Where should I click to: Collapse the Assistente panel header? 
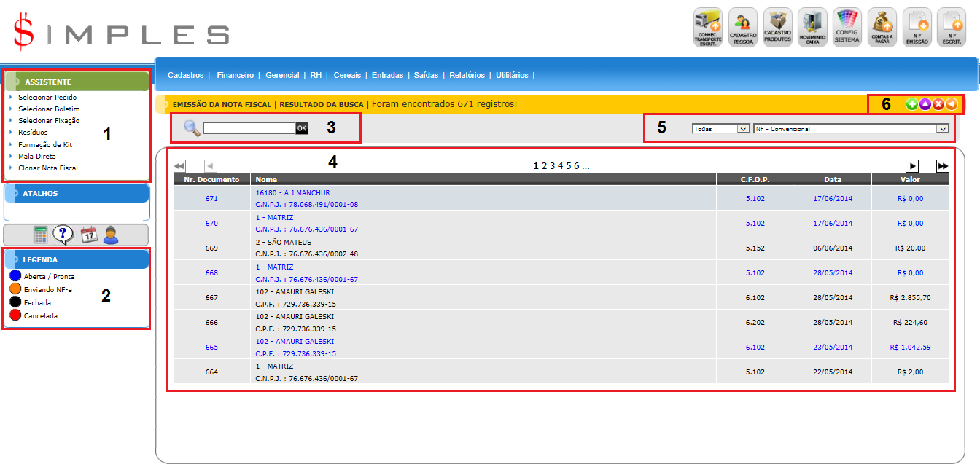(77, 82)
